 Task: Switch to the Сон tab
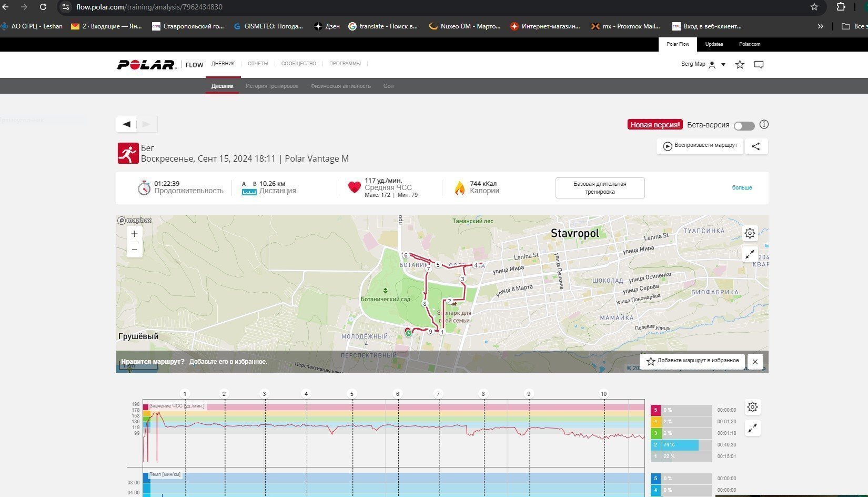tap(388, 86)
